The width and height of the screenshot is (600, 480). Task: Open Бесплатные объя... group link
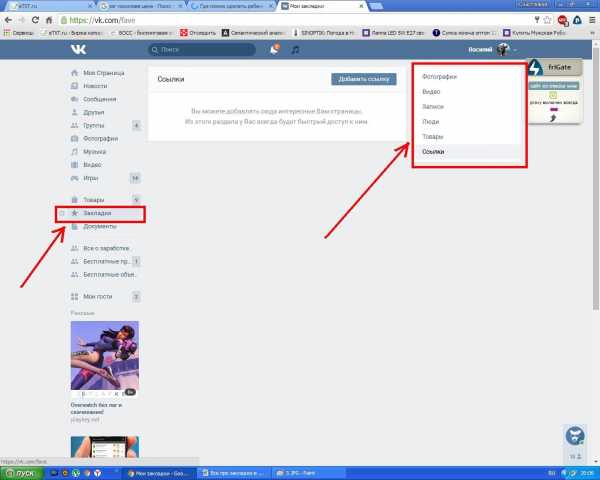click(104, 274)
